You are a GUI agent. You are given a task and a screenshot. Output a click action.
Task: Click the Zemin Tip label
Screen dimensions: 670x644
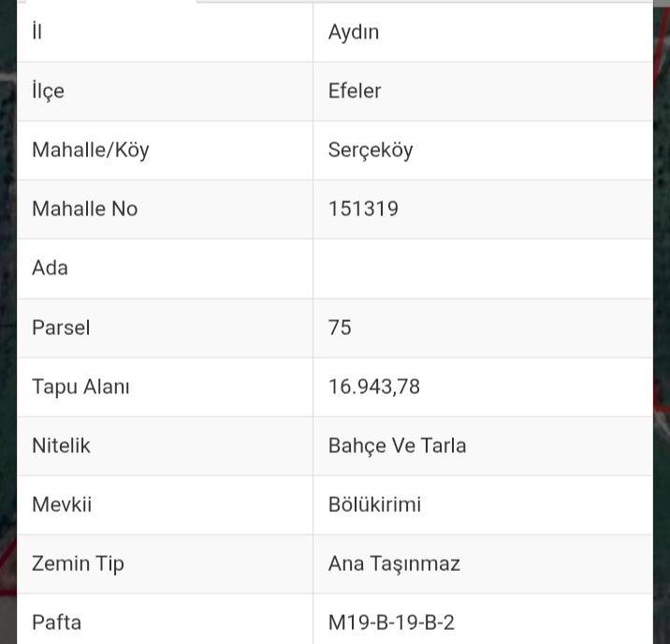point(78,563)
